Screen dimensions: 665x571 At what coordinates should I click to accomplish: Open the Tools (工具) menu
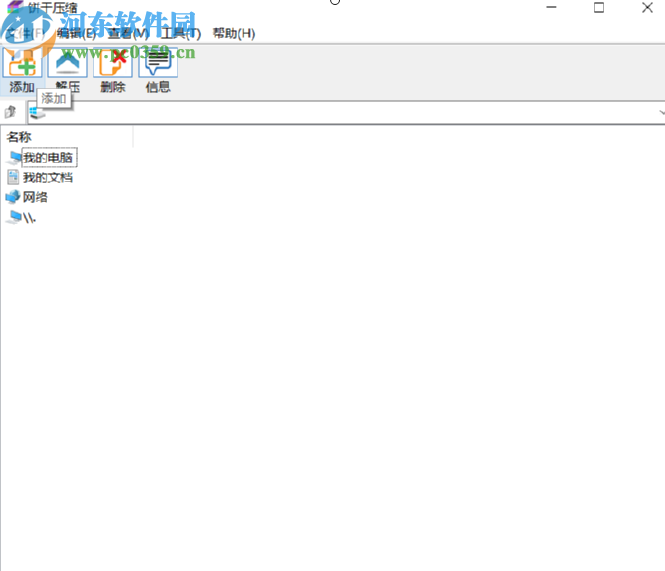pos(180,34)
